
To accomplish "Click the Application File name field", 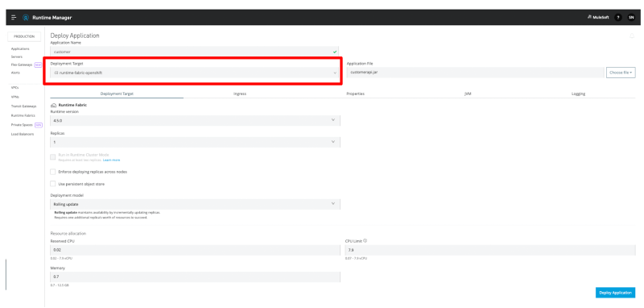I will pos(475,73).
